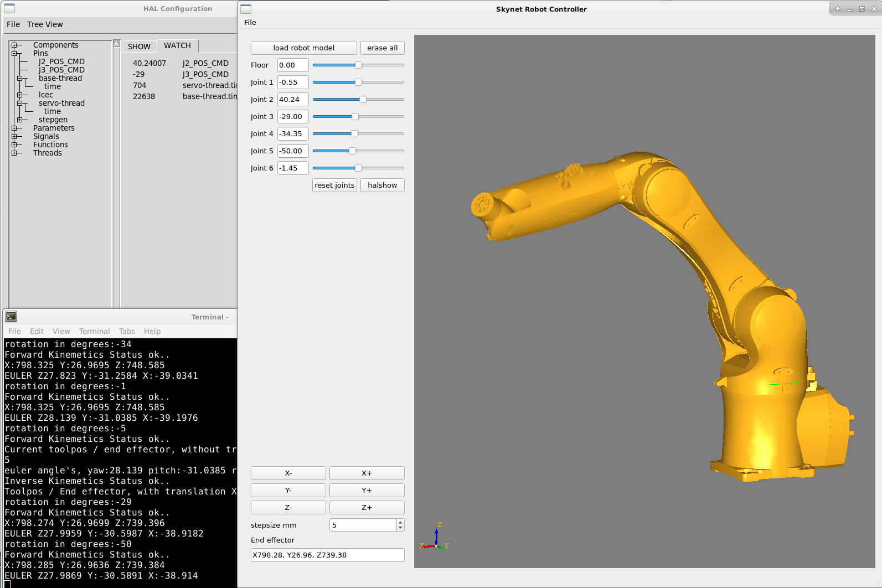This screenshot has width=882, height=588.
Task: Click the Z+ jog button
Action: [x=367, y=507]
